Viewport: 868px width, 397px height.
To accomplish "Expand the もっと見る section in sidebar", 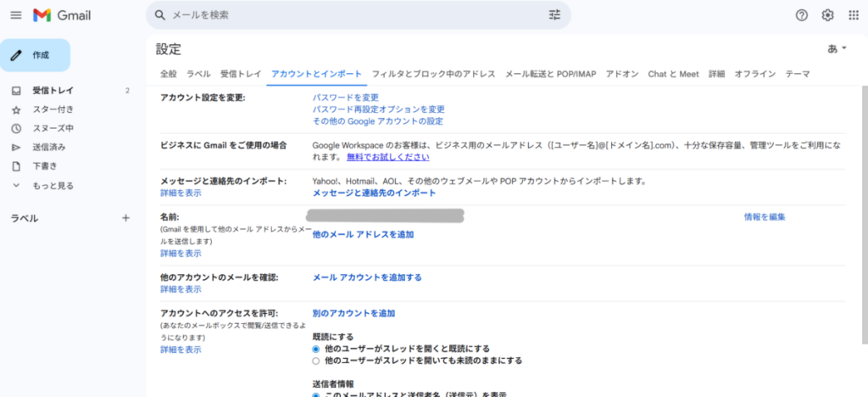I will pyautogui.click(x=53, y=185).
